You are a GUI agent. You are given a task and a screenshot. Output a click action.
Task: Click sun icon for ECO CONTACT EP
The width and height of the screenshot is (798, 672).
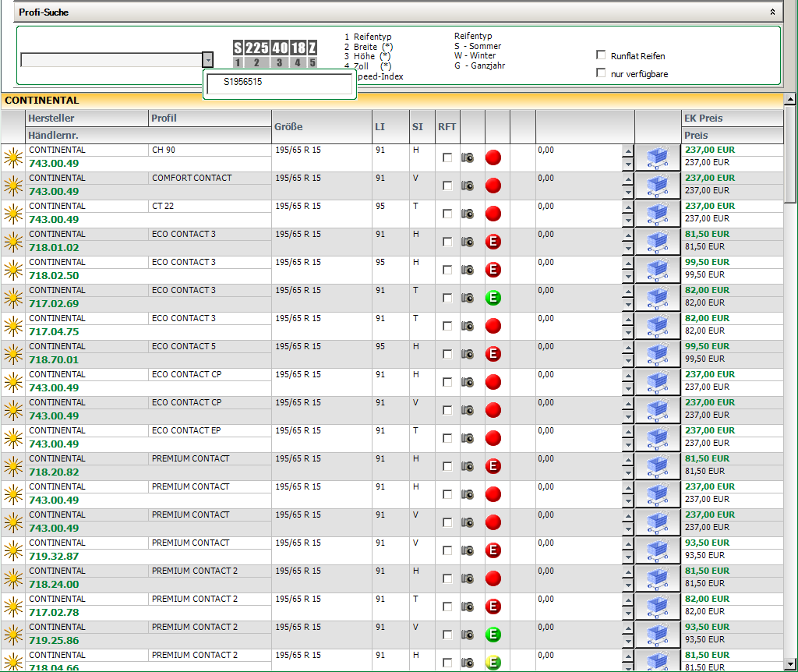click(13, 438)
